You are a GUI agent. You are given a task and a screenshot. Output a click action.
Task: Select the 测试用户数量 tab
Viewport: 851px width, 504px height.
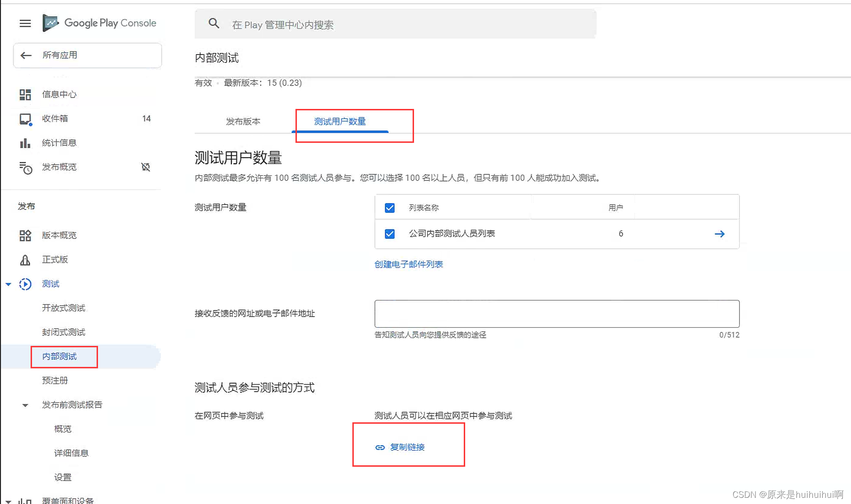click(340, 121)
